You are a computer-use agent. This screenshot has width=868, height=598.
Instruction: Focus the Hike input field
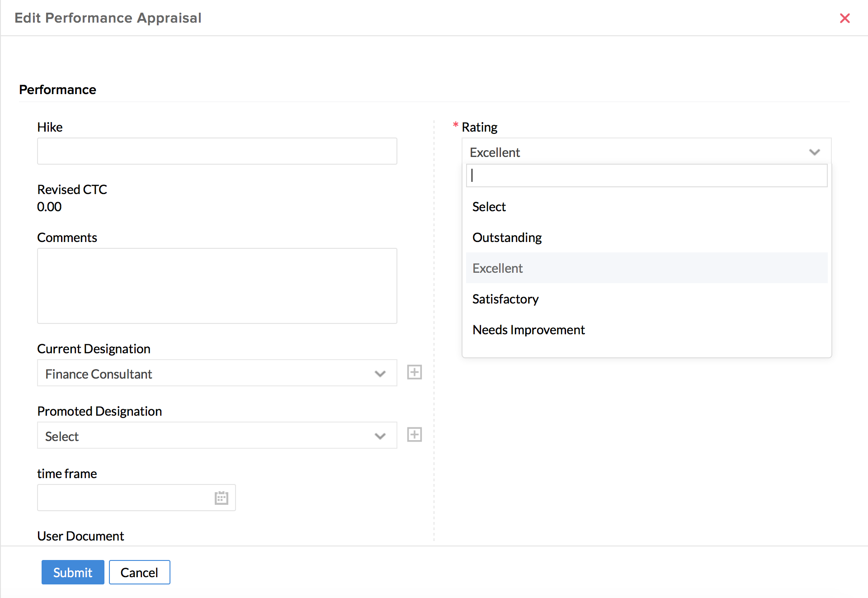point(217,151)
